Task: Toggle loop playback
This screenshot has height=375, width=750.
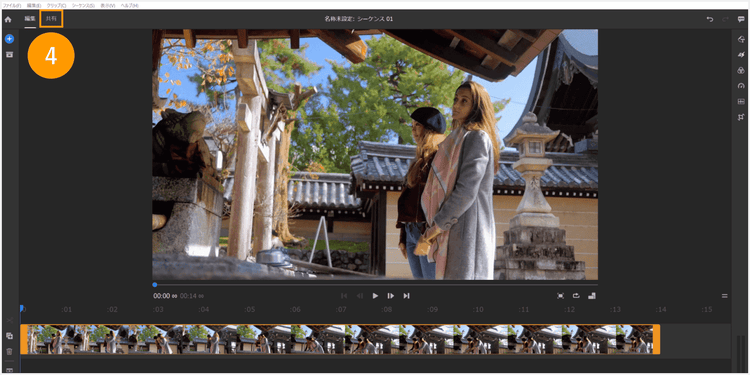Action: tap(576, 296)
